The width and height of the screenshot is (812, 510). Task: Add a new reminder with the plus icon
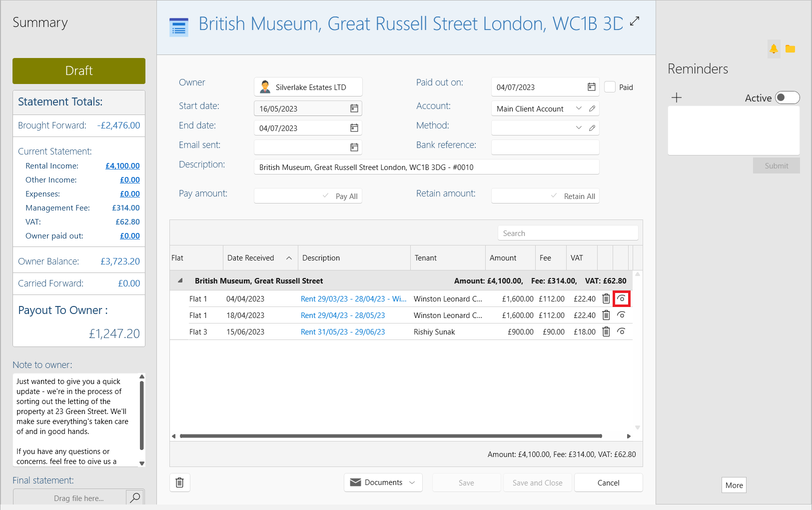click(x=677, y=97)
